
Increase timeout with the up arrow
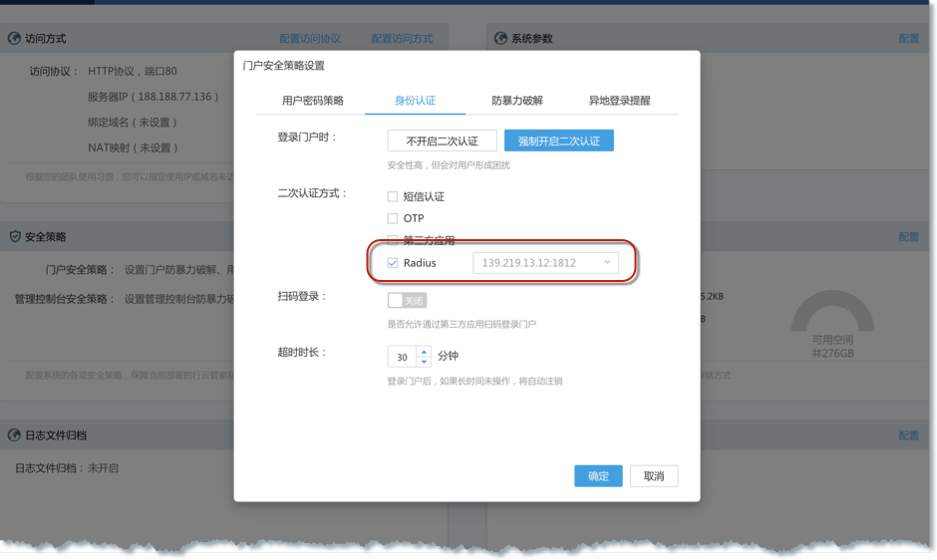(x=424, y=352)
